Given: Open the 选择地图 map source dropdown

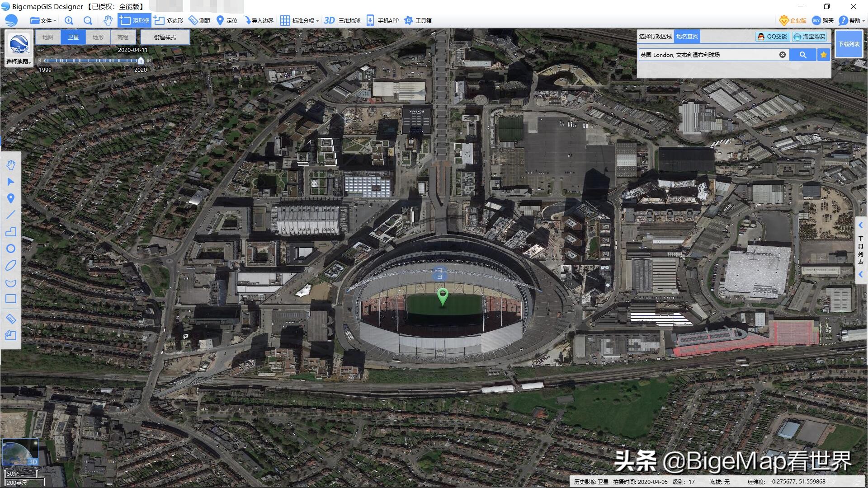Looking at the screenshot, I should [x=19, y=61].
